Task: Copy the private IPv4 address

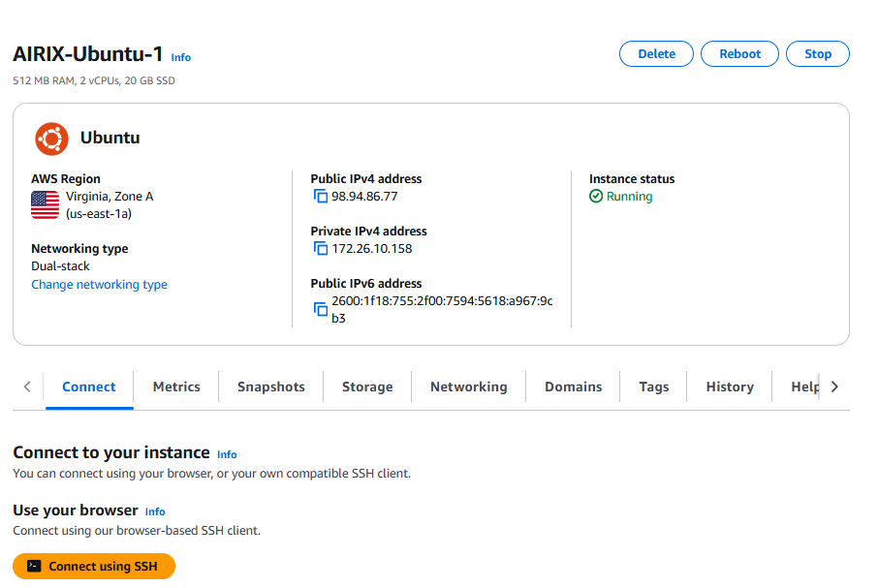Action: [x=320, y=248]
